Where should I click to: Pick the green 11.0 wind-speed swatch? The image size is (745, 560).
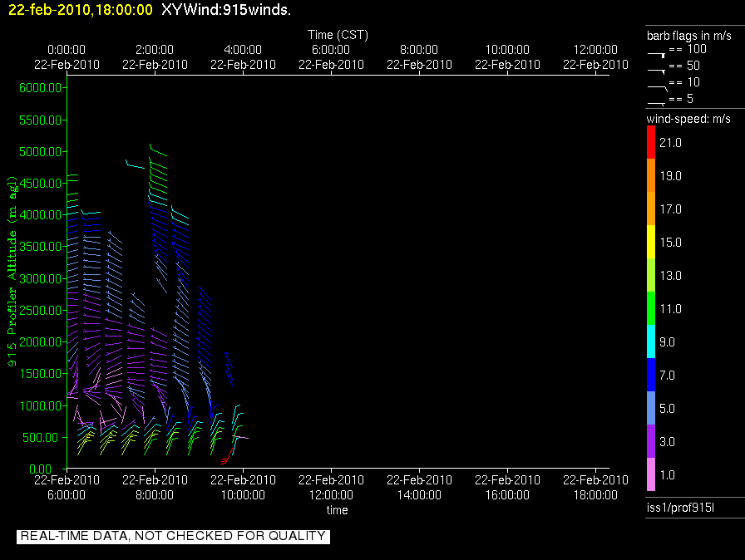[651, 308]
